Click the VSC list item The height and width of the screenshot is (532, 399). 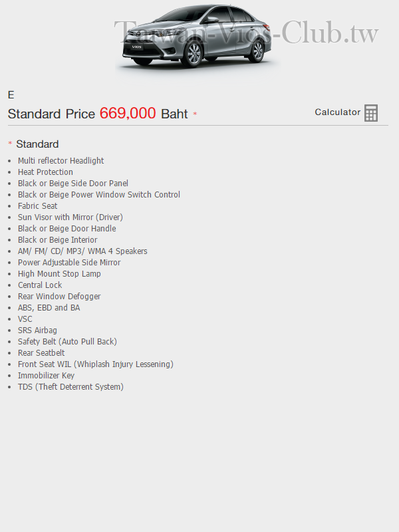25,319
